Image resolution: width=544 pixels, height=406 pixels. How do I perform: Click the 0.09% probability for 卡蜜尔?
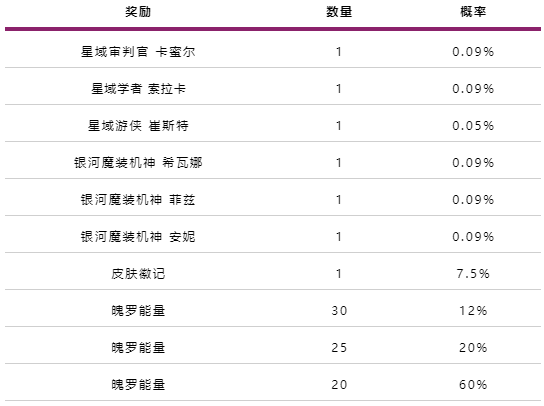(473, 52)
